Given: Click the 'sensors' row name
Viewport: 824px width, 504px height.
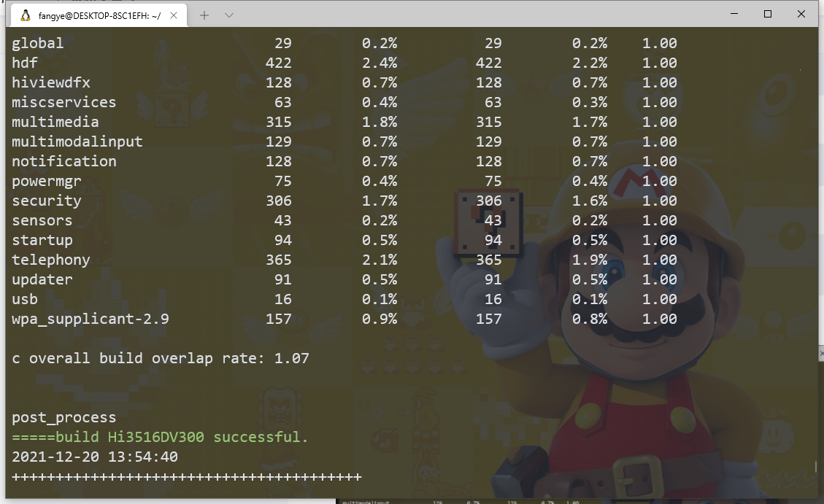Looking at the screenshot, I should [42, 220].
